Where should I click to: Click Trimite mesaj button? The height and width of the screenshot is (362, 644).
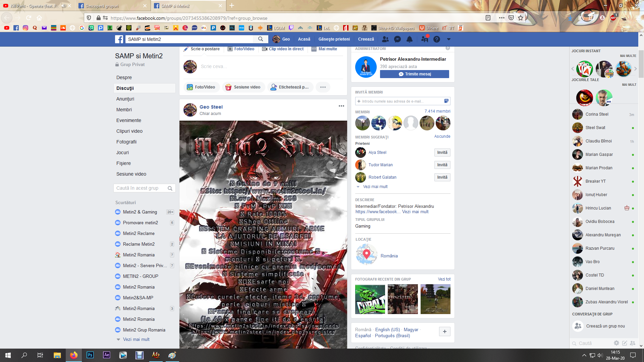coord(414,74)
